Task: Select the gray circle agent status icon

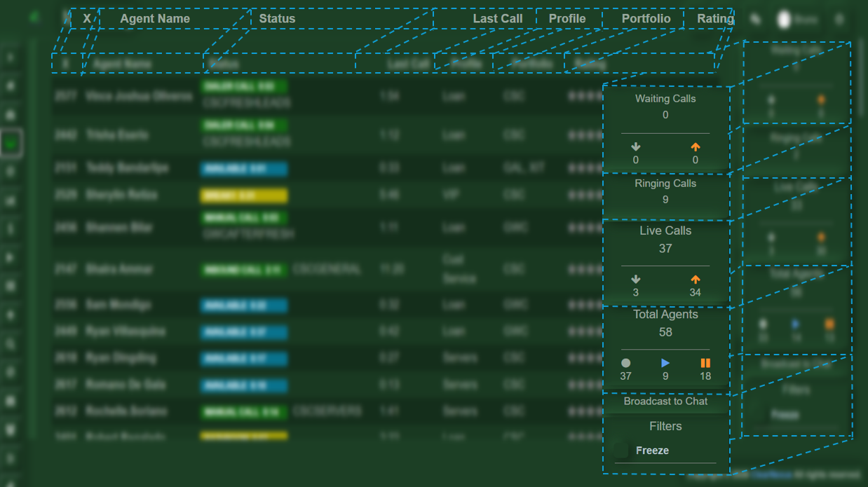Action: 626,363
